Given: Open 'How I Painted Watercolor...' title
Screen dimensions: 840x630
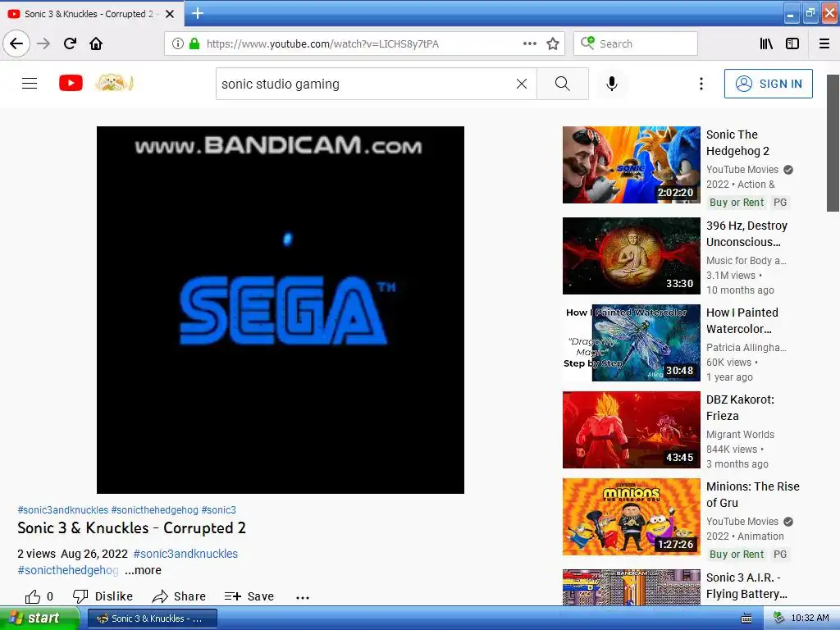Looking at the screenshot, I should coord(742,321).
